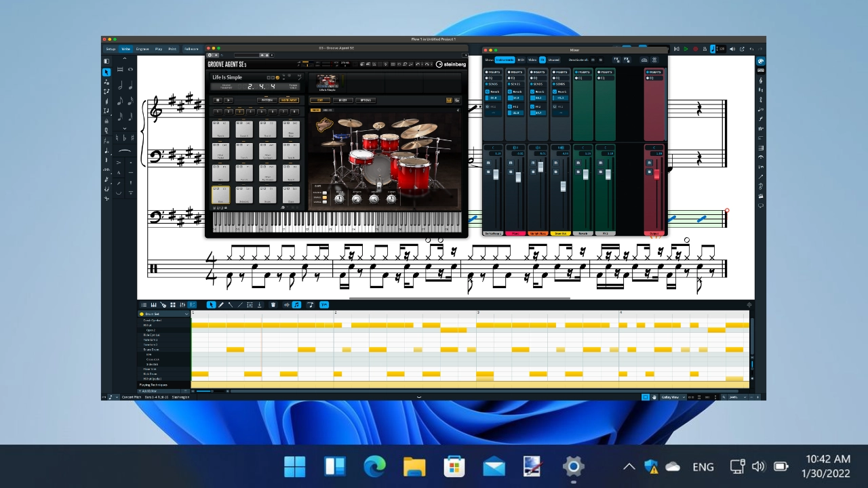
Task: Select pad group 8 in Groove Agent
Action: tap(294, 112)
